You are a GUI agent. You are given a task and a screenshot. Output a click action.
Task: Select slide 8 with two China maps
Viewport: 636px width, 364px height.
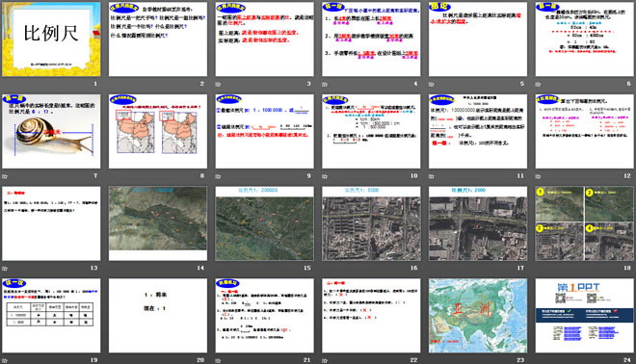click(158, 131)
